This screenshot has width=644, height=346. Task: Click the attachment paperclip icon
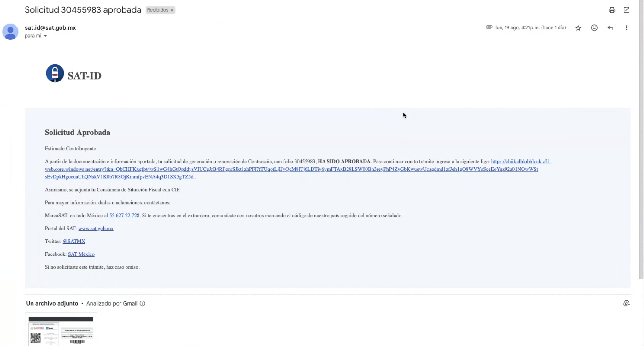pos(489,27)
